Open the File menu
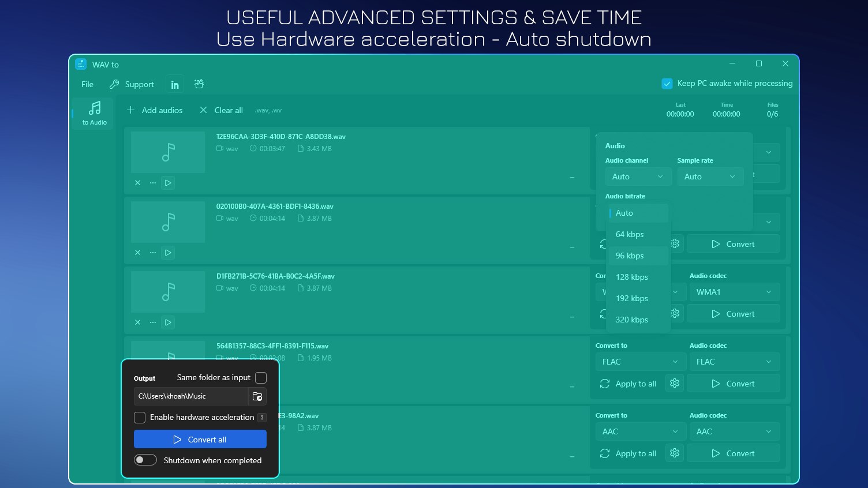The width and height of the screenshot is (868, 488). click(87, 84)
